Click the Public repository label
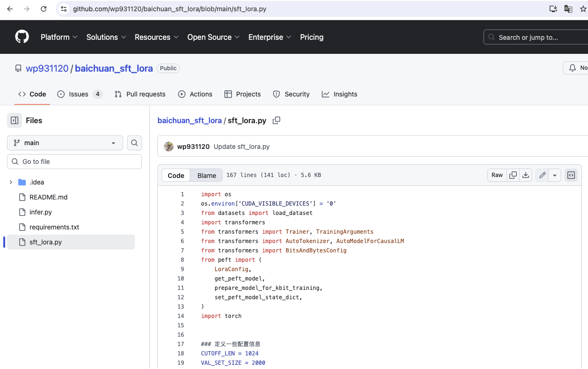 tap(168, 68)
